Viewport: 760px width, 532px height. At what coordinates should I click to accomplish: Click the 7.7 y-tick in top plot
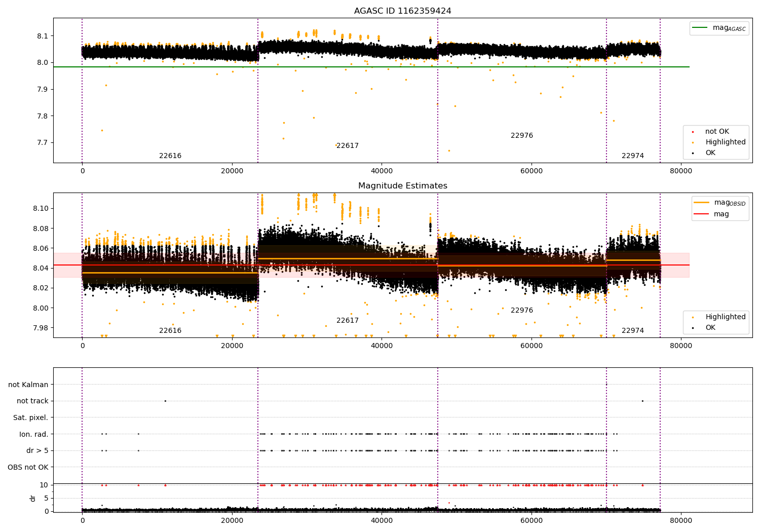[43, 143]
